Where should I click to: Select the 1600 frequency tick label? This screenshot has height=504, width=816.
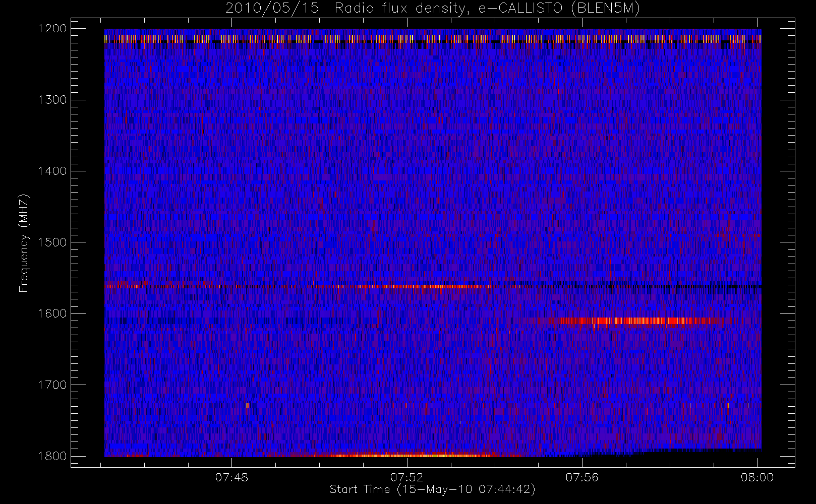point(52,313)
